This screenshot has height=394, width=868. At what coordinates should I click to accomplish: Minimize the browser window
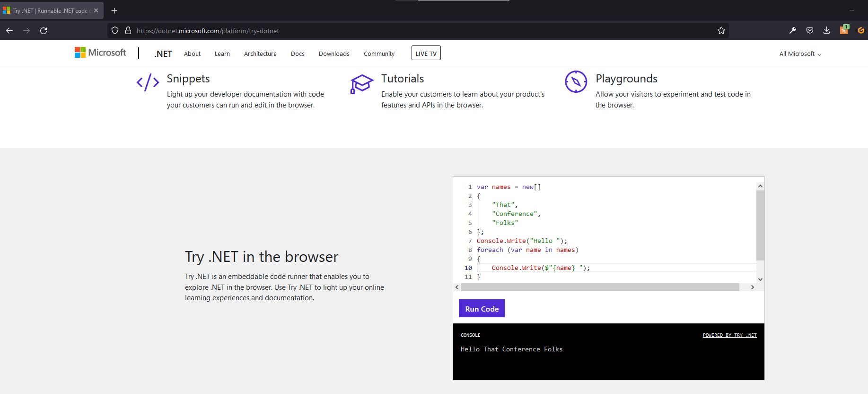point(851,10)
